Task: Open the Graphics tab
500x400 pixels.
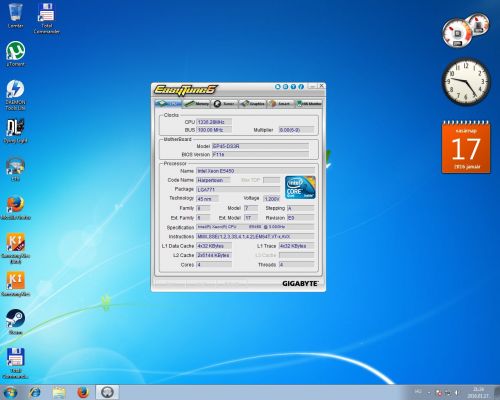Action: [x=253, y=104]
